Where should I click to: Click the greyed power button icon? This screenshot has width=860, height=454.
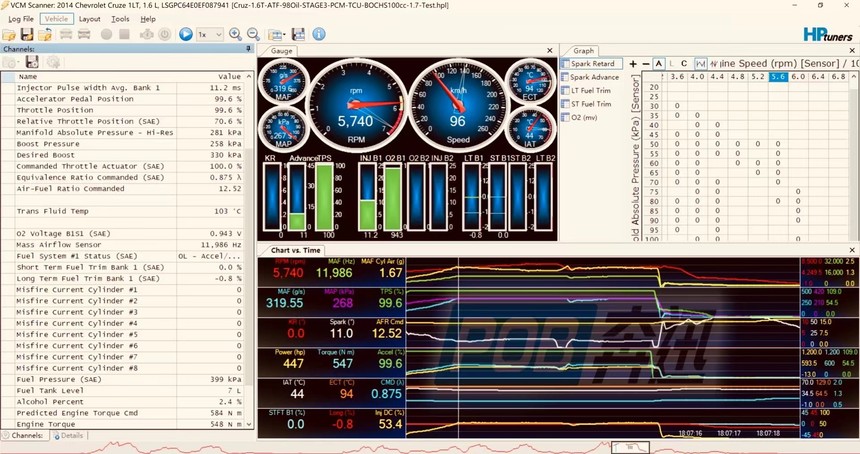[x=165, y=35]
